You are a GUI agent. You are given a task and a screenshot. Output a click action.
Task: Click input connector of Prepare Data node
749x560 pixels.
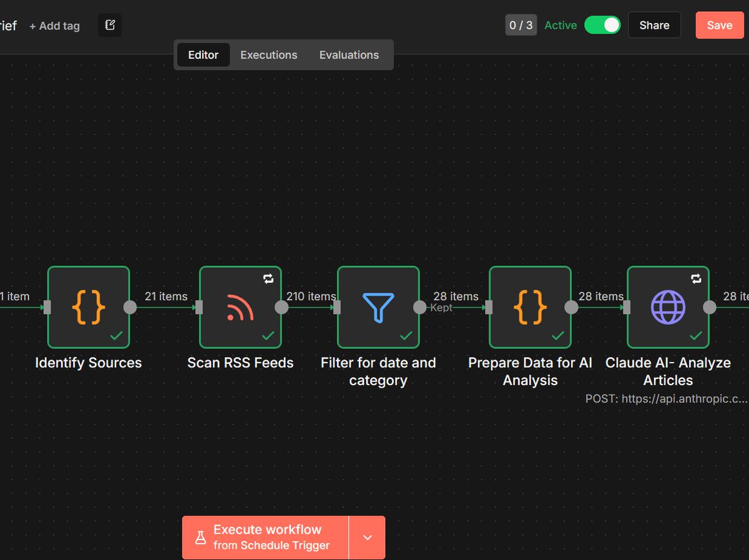[x=488, y=307]
